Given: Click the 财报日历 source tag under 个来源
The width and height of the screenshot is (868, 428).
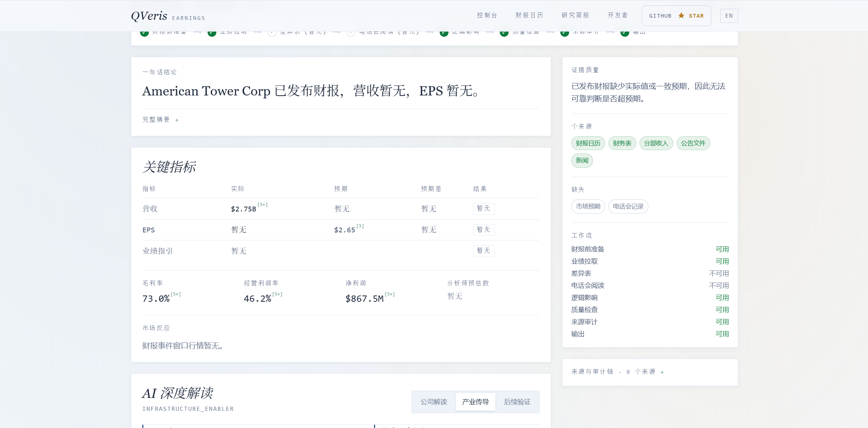Looking at the screenshot, I should [x=588, y=143].
